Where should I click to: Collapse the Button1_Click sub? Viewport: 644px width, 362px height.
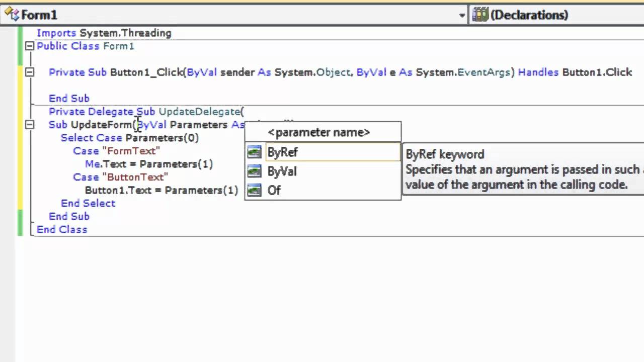[30, 72]
